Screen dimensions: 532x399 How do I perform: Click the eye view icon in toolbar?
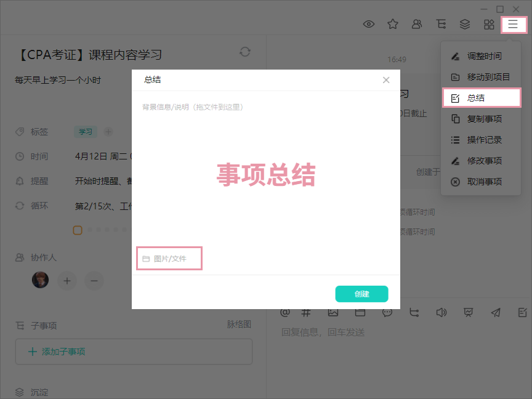[x=368, y=24]
